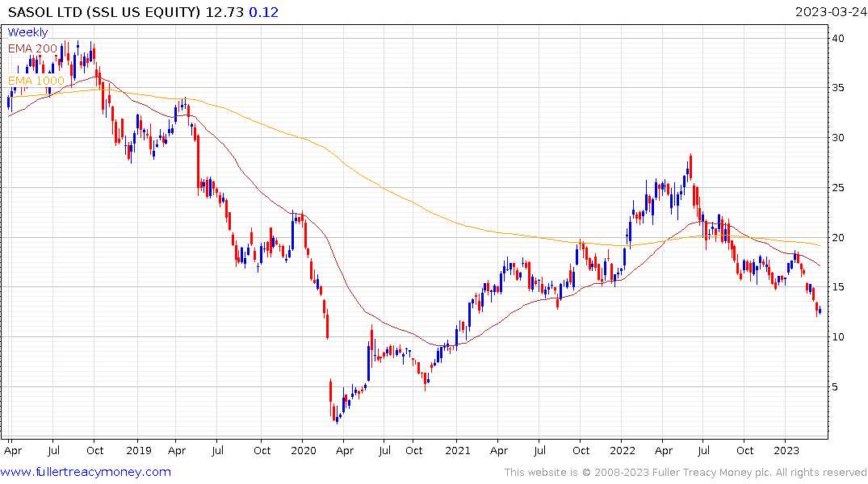Click the 40 price axis label
Screen dimensions: 868x484
[x=837, y=38]
